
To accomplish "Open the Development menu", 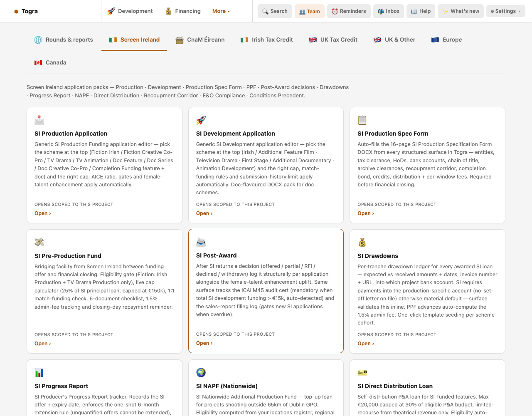I will point(130,11).
